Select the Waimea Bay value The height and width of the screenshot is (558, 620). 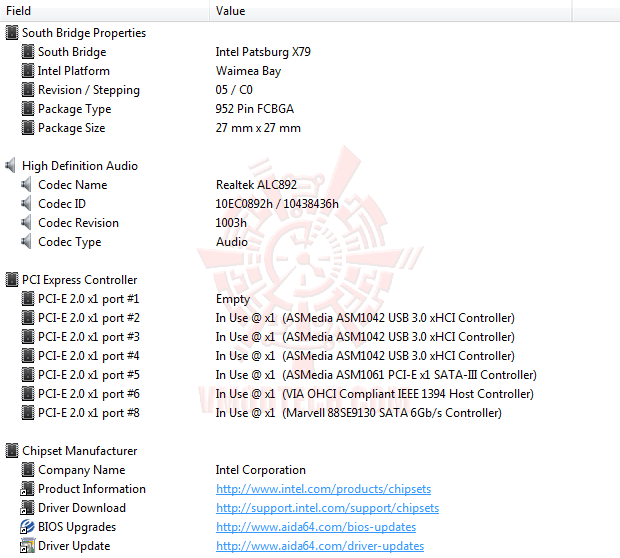pos(248,71)
